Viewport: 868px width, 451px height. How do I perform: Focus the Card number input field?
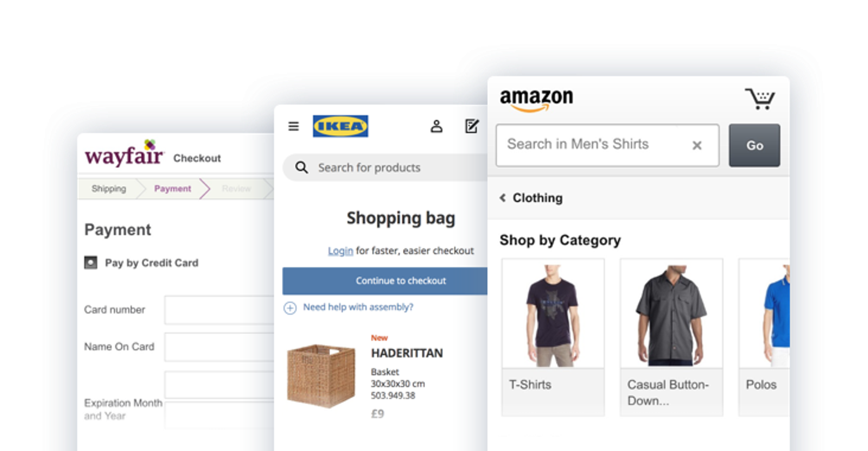coord(219,310)
